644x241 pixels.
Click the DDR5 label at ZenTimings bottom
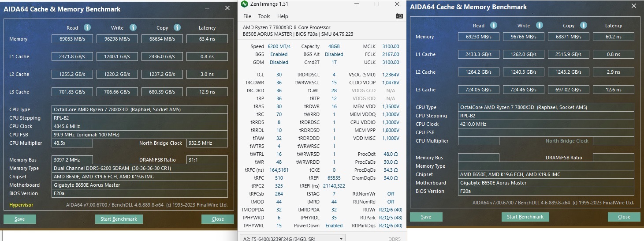point(394,239)
